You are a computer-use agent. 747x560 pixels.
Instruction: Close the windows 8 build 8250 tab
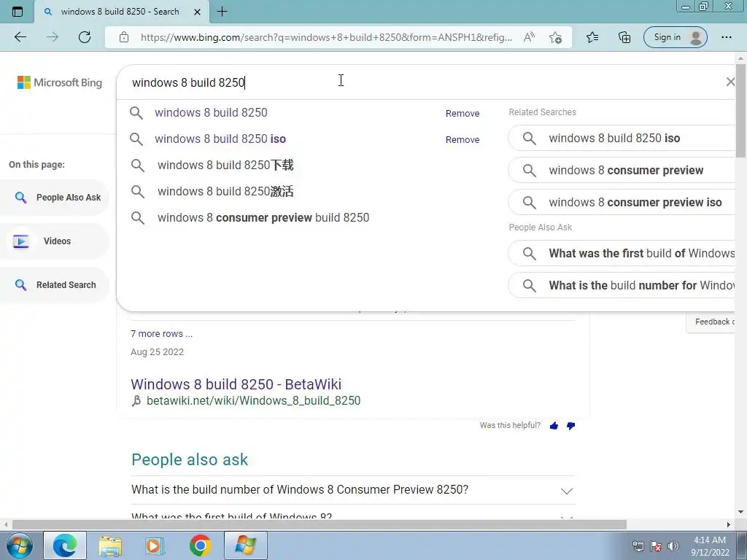(197, 12)
